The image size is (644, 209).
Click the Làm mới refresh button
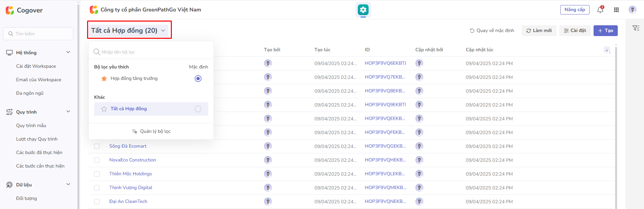coord(539,31)
